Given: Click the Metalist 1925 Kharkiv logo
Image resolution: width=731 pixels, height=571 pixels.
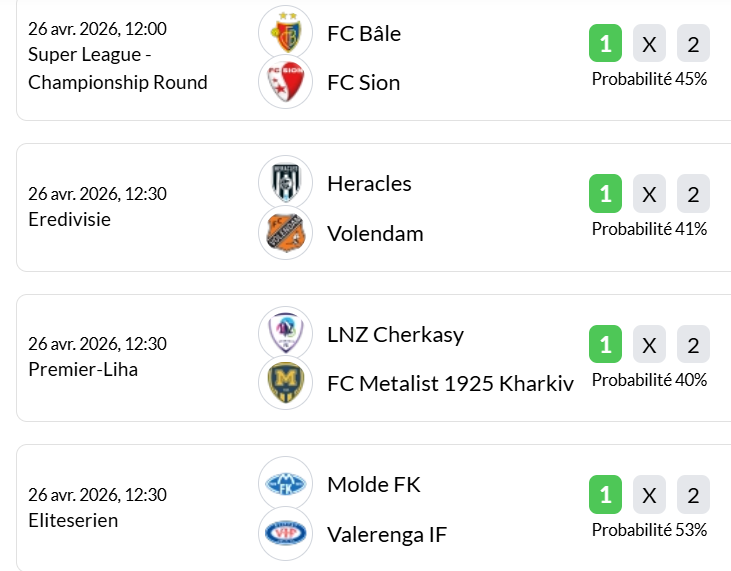Looking at the screenshot, I should point(285,383).
